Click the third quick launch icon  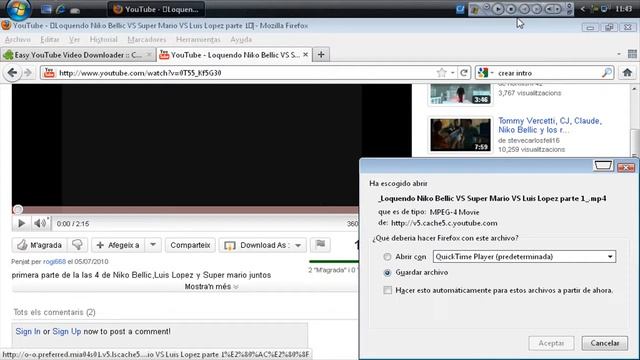pos(75,10)
